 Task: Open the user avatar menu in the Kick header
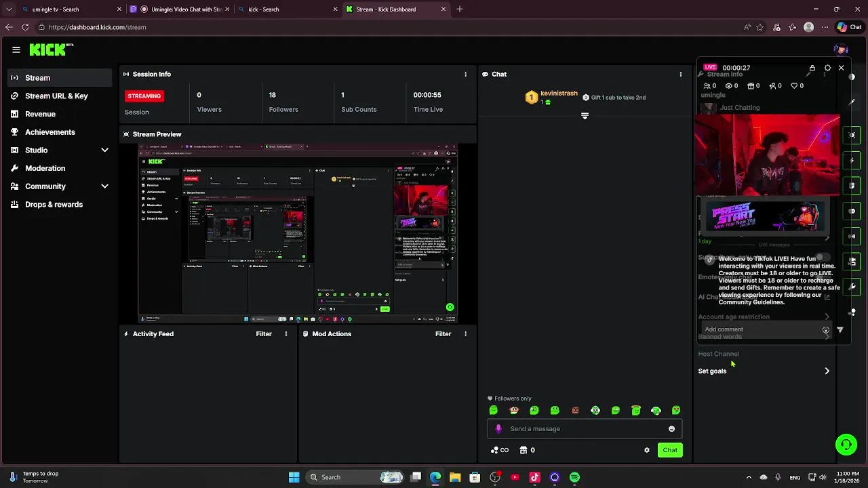841,49
